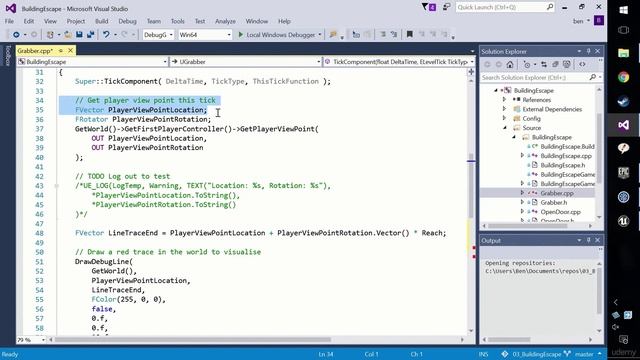Click the Find in Files toolbar icon
This screenshot has height=360, width=640.
click(333, 35)
